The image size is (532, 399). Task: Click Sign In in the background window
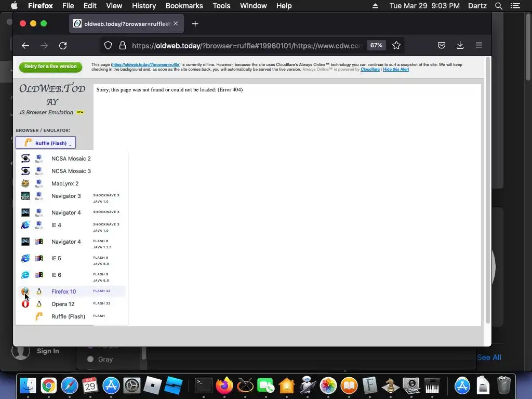pos(48,351)
